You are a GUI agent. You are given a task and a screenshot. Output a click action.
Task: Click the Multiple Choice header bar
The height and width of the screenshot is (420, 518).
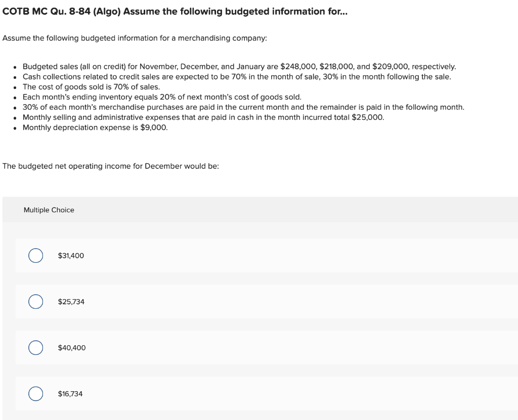point(49,210)
